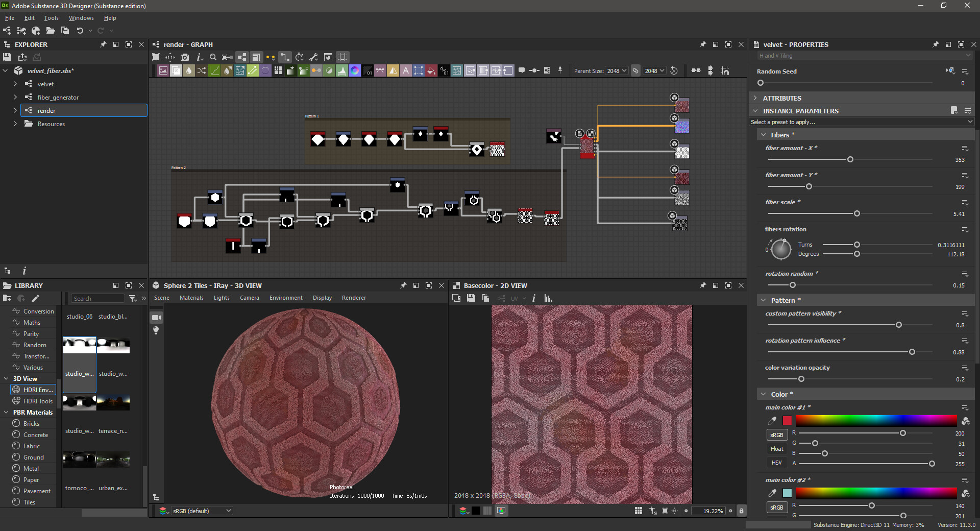The width and height of the screenshot is (980, 531).
Task: Open the graph tools wrench icon
Action: click(x=313, y=57)
